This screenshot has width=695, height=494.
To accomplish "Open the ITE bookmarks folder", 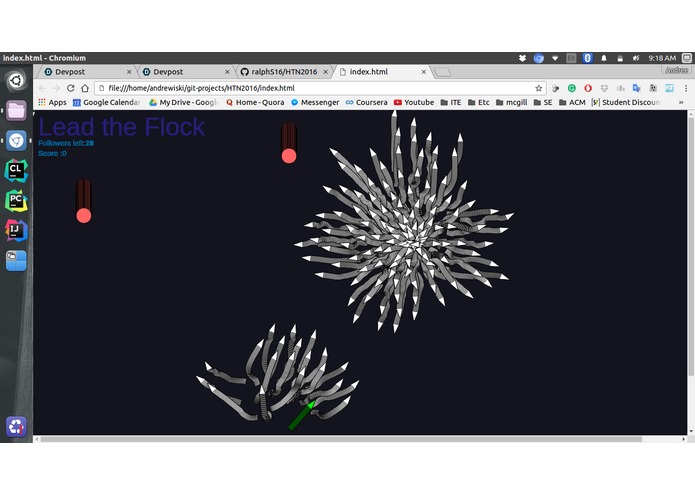I will coord(451,102).
